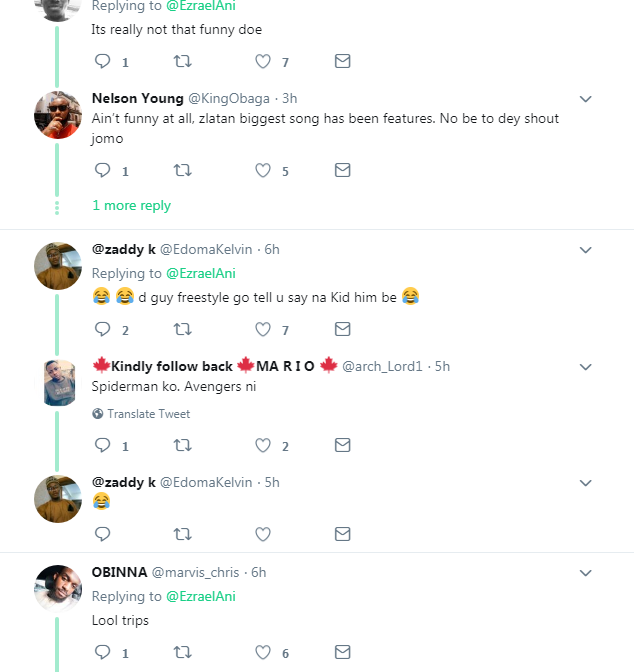This screenshot has height=672, width=634.
Task: Share MARIO's Spiderman tweet via message icon
Action: (x=342, y=446)
